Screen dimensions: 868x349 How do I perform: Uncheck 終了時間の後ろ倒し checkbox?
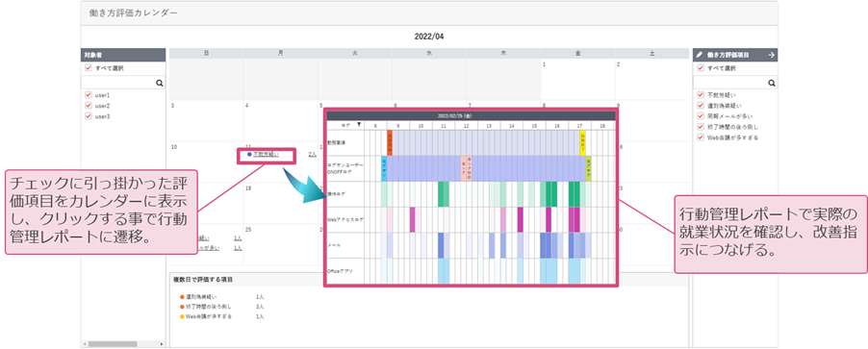[x=701, y=127]
